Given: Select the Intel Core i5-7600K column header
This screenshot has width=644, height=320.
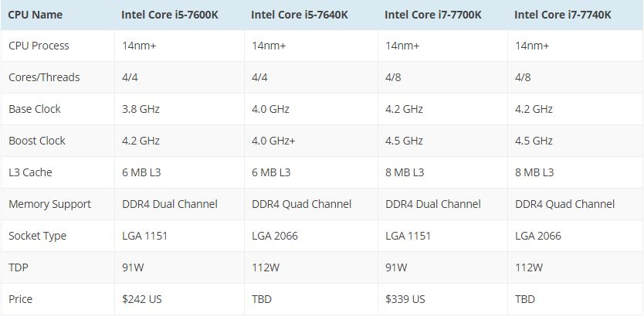Looking at the screenshot, I should tap(169, 14).
